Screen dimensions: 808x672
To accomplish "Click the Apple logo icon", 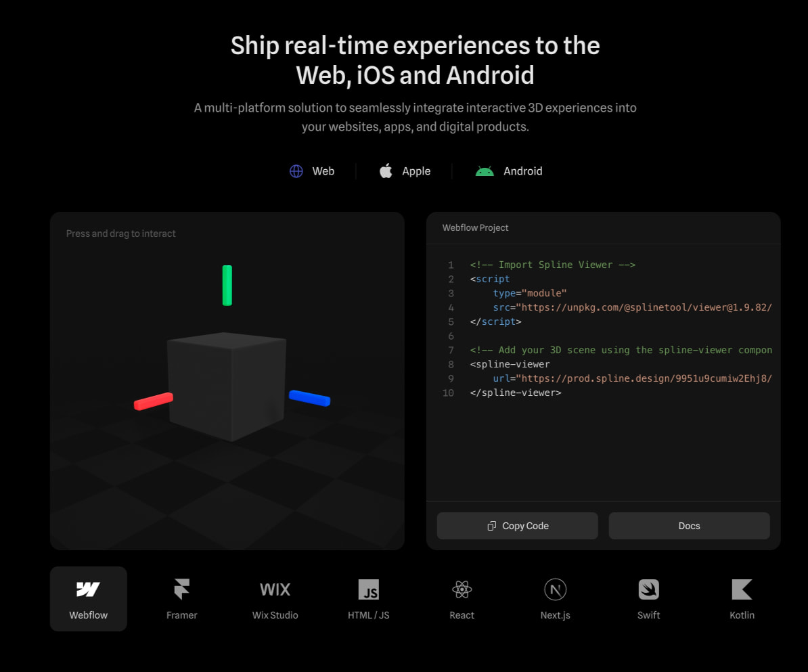I will pos(386,171).
